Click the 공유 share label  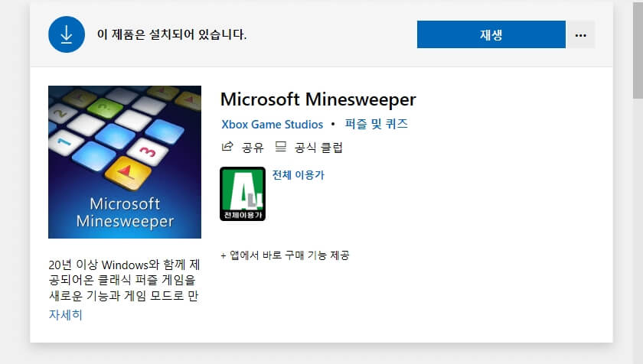pos(253,148)
